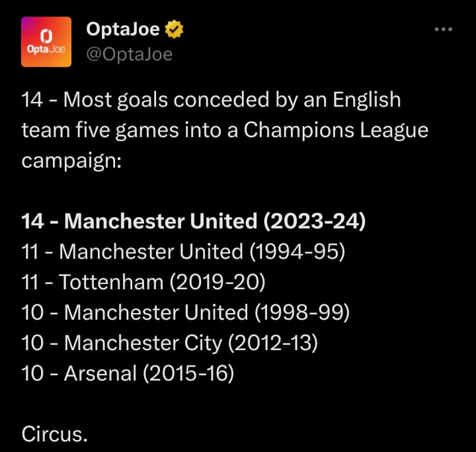The height and width of the screenshot is (452, 476).
Task: Click the Tottenham (2019-20) line
Action: (x=143, y=283)
